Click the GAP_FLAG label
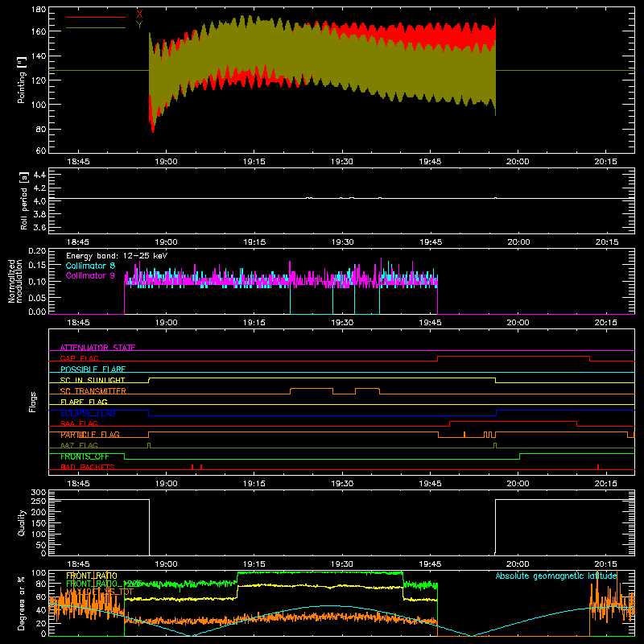The height and width of the screenshot is (644, 644). click(79, 358)
